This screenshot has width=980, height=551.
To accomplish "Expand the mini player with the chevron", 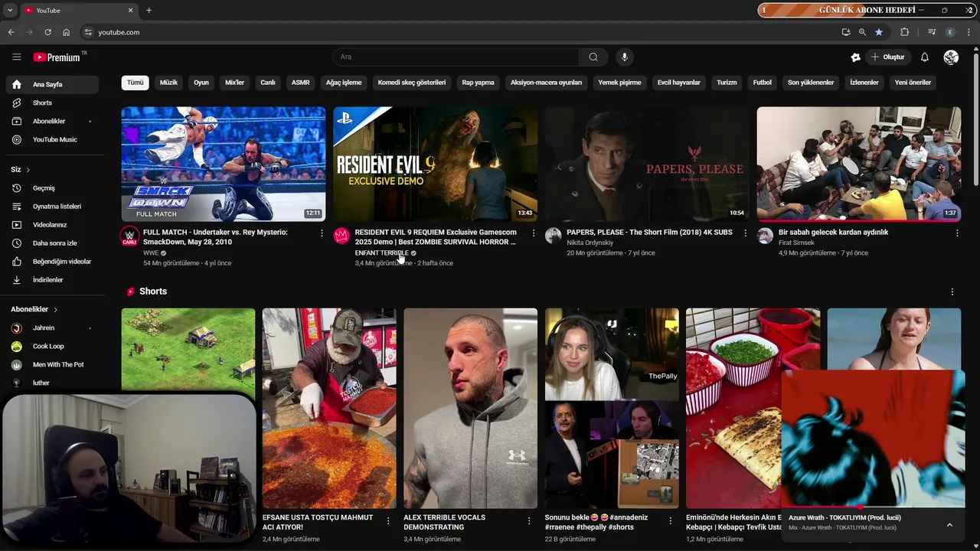I will coord(949,524).
